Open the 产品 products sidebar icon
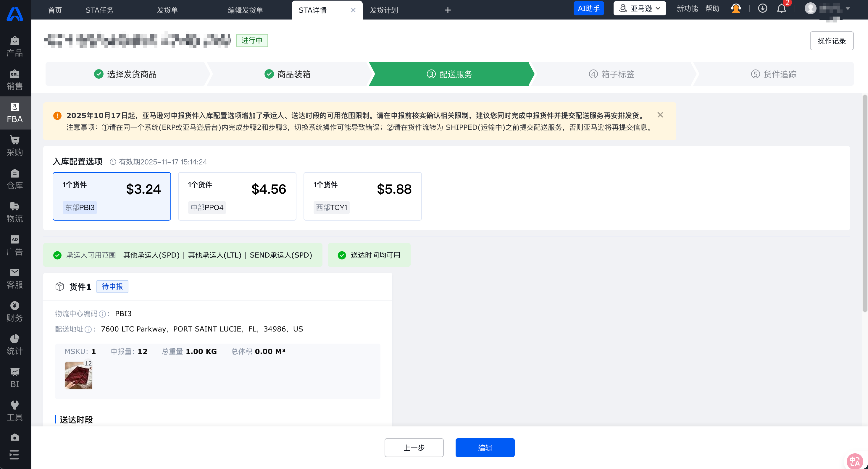868x469 pixels. click(x=15, y=46)
